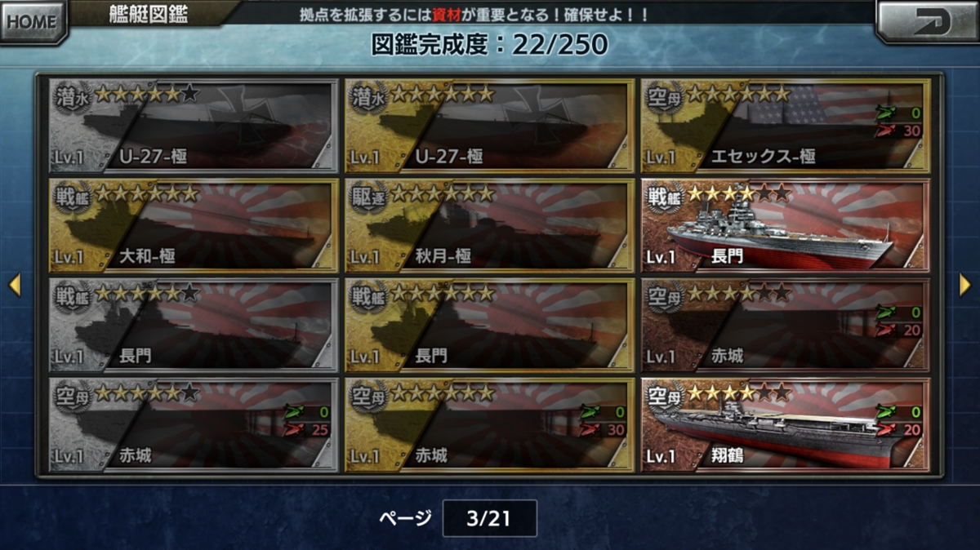Viewport: 980px width, 550px height.
Task: Select the 大和-極 battleship card
Action: pyautogui.click(x=194, y=225)
